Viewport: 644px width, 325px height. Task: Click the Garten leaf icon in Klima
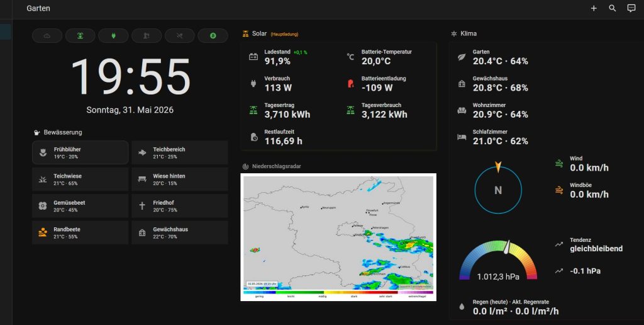pos(462,57)
